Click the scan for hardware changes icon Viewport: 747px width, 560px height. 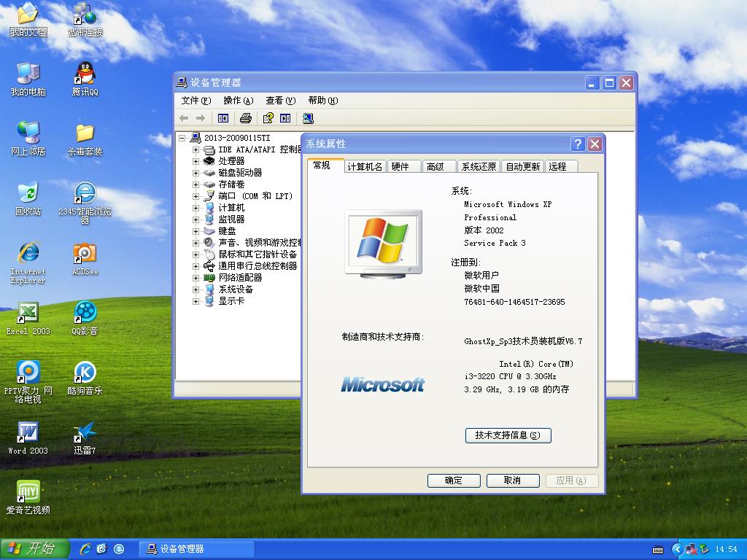(x=308, y=118)
